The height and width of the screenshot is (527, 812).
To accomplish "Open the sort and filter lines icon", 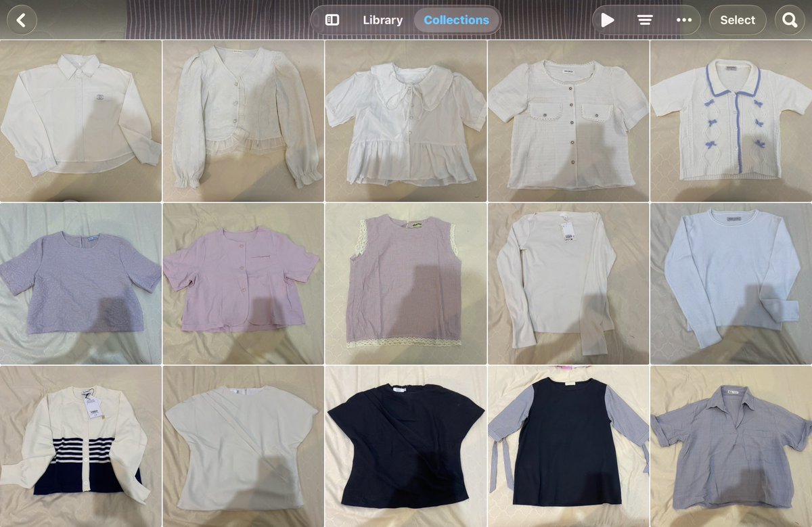I will [645, 20].
